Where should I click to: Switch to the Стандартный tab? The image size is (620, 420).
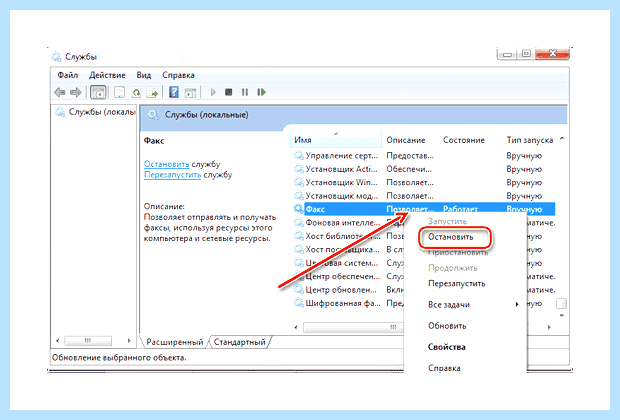240,342
